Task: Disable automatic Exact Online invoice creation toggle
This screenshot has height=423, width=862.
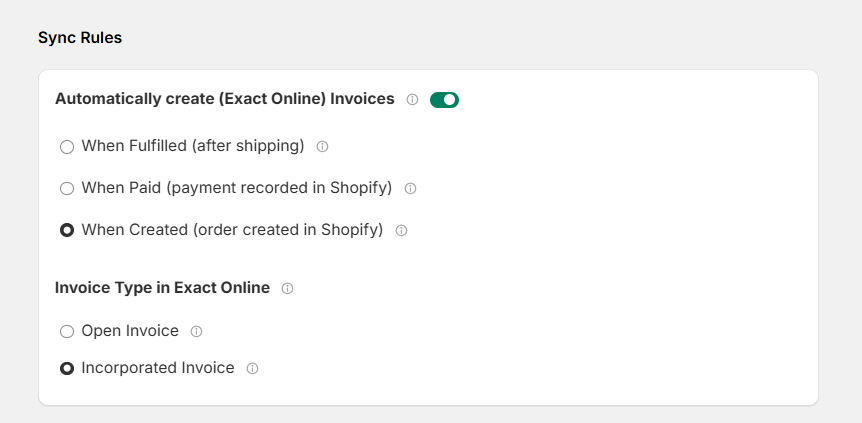Action: (444, 100)
